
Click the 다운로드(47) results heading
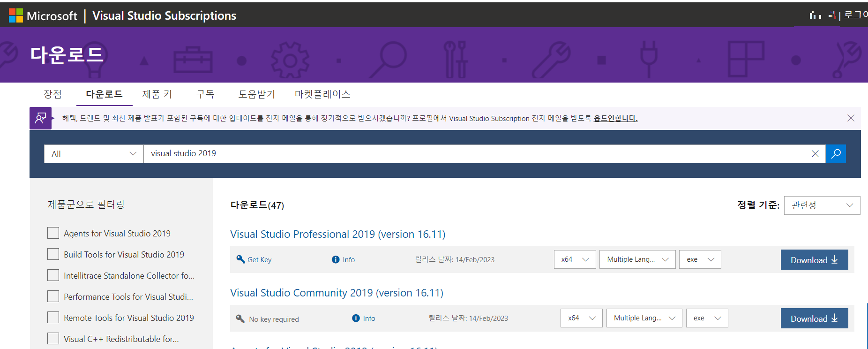pos(257,205)
